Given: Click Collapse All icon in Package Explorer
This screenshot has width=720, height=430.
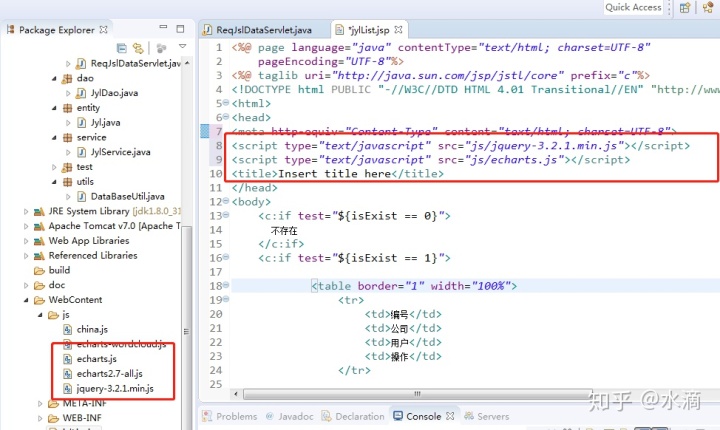Looking at the screenshot, I should click(x=122, y=48).
